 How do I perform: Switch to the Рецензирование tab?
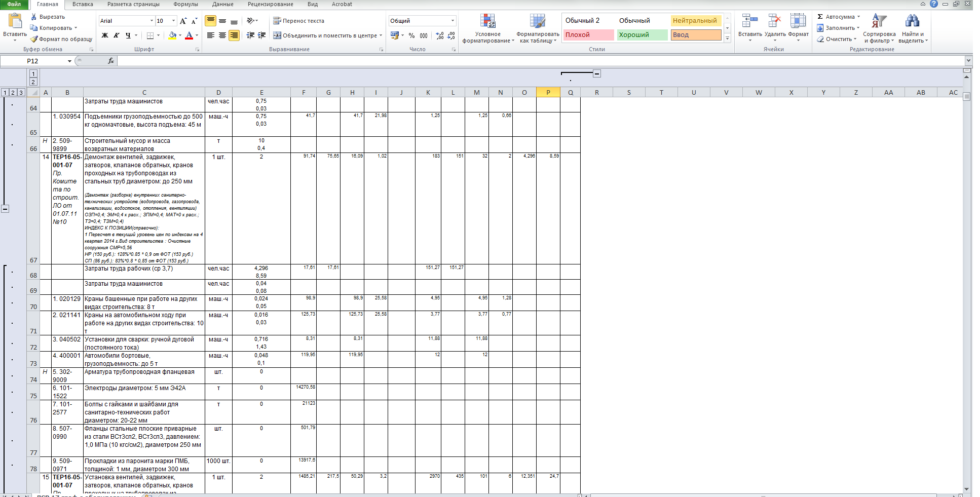271,4
